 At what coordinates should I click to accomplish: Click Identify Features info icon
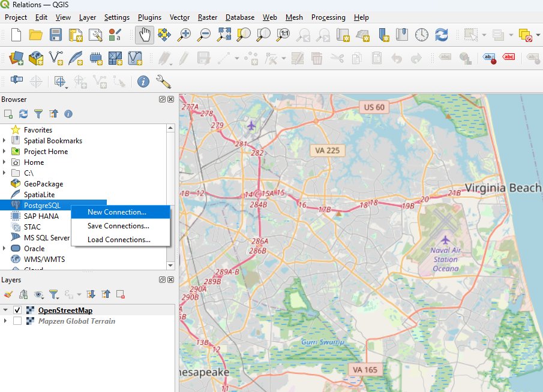pos(143,82)
